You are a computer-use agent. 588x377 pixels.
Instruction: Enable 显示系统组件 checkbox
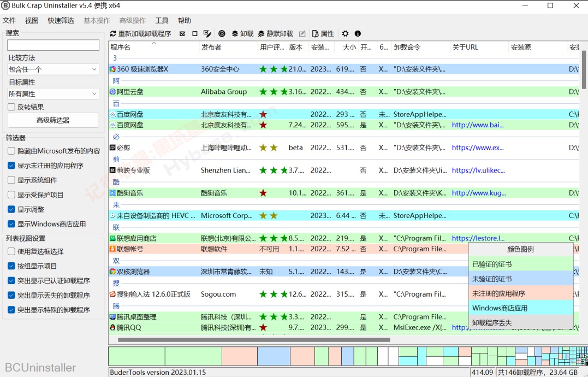(11, 180)
